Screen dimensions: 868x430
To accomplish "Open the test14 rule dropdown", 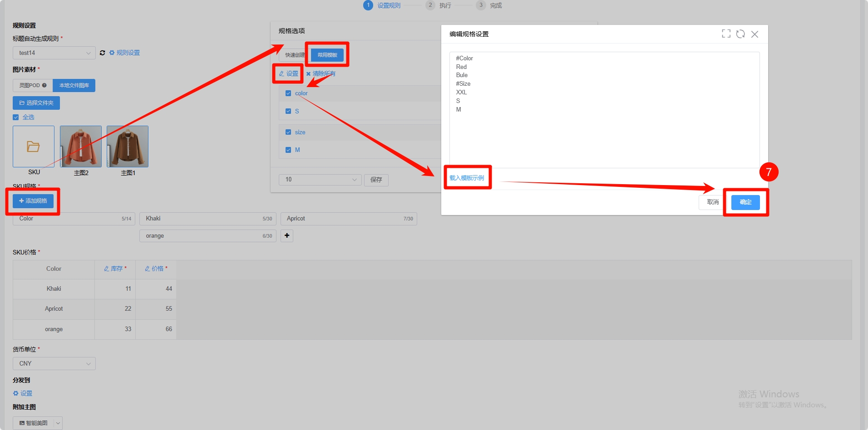I will (x=54, y=53).
